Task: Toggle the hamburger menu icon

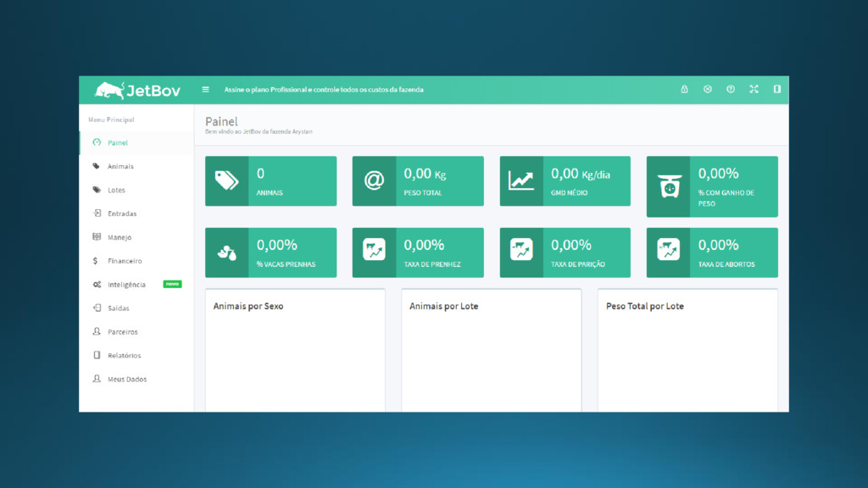Action: [205, 90]
